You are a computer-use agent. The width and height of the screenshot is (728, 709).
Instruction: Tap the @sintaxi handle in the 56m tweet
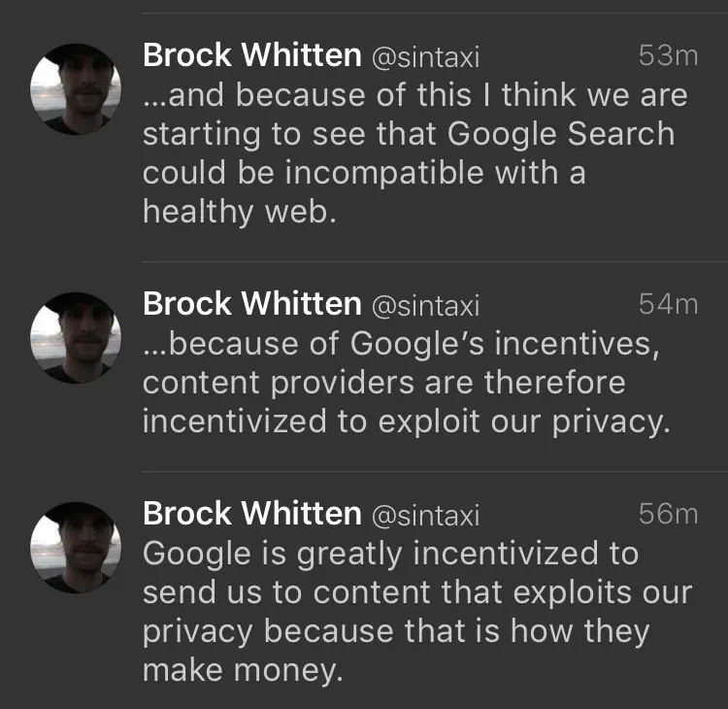point(426,515)
